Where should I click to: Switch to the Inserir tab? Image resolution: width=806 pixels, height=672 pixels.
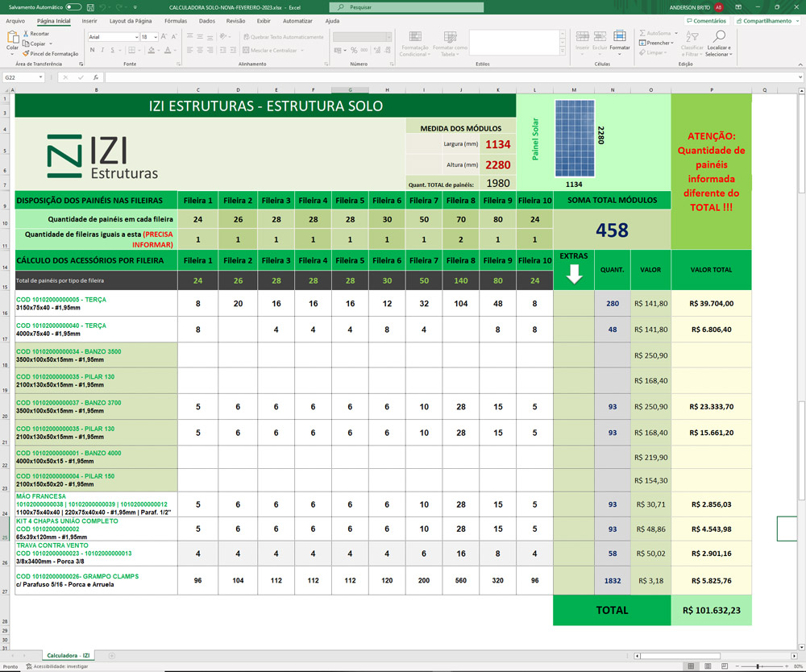[x=89, y=21]
